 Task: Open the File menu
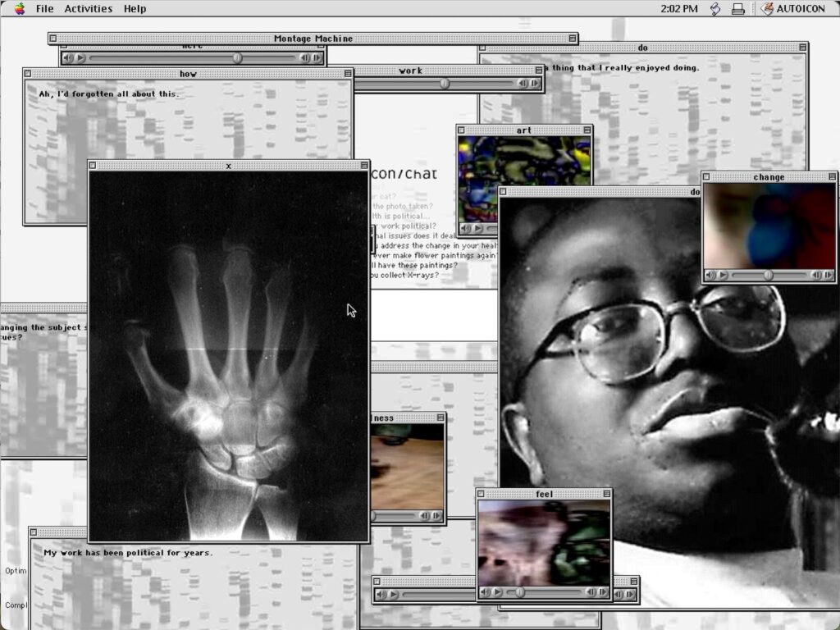point(43,8)
